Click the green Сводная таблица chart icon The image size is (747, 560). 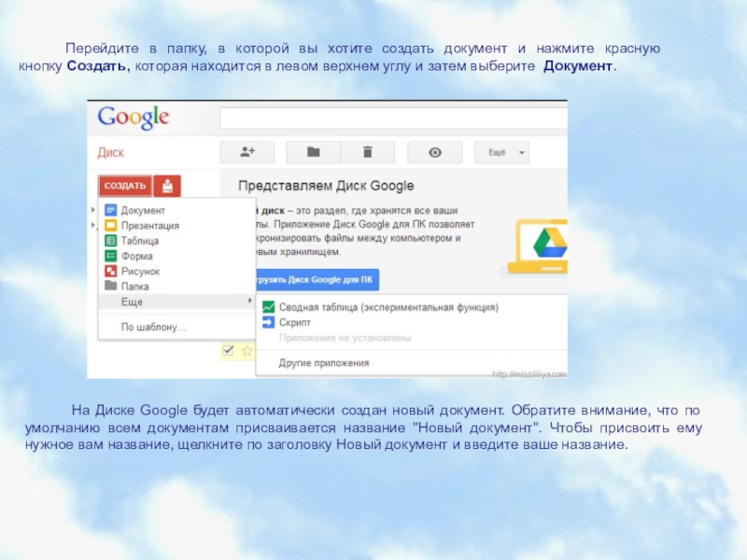[x=269, y=307]
